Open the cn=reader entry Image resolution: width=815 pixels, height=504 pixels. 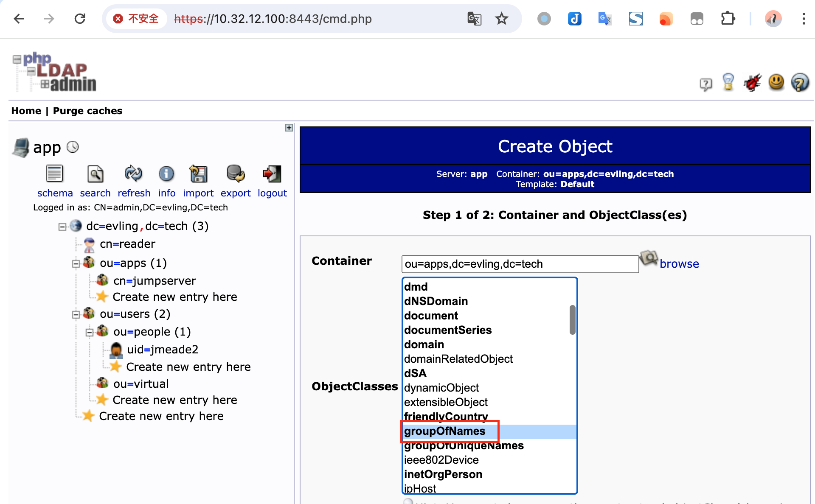(127, 244)
